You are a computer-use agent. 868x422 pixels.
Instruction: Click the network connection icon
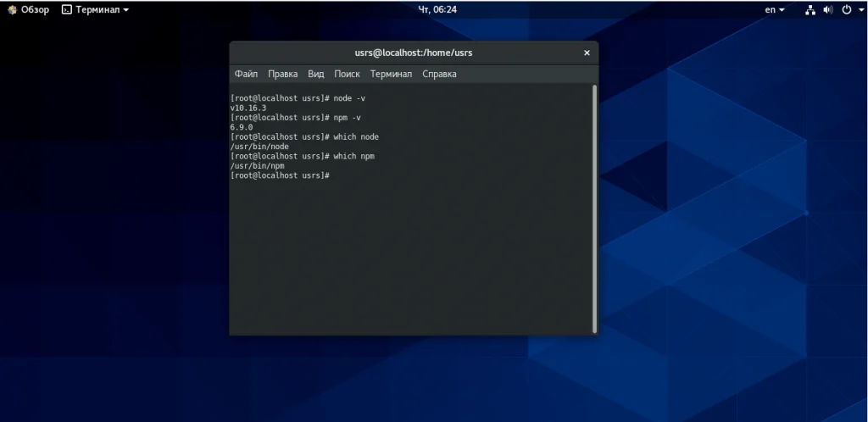click(810, 9)
